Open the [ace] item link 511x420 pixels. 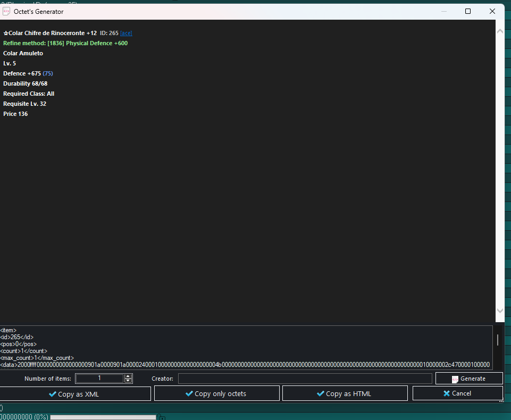click(x=126, y=33)
